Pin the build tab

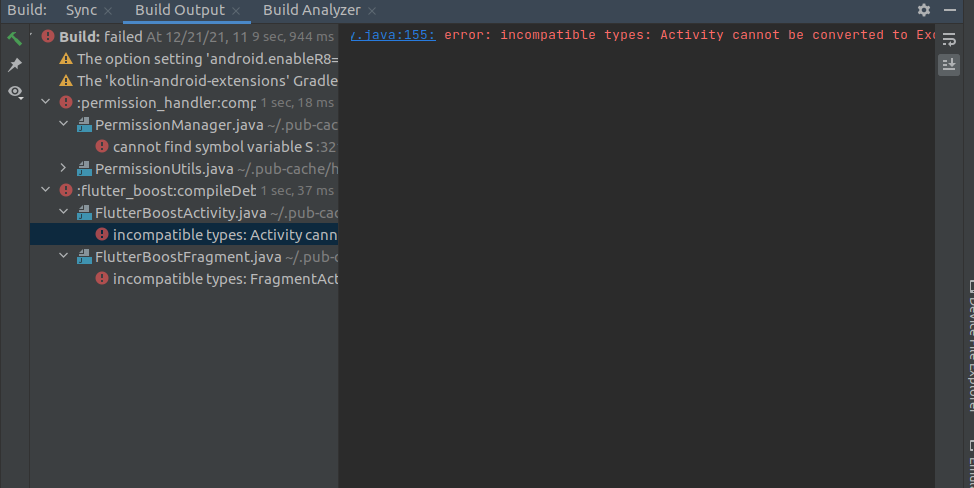coord(14,65)
